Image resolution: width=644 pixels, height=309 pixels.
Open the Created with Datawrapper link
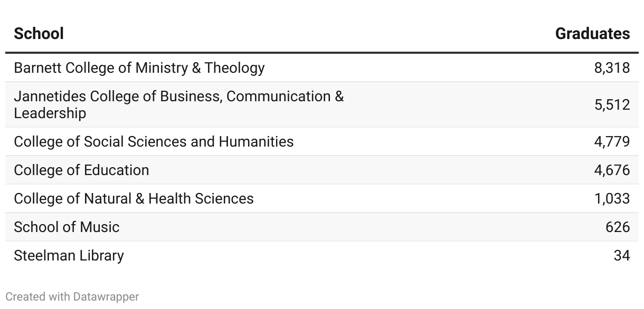[72, 297]
